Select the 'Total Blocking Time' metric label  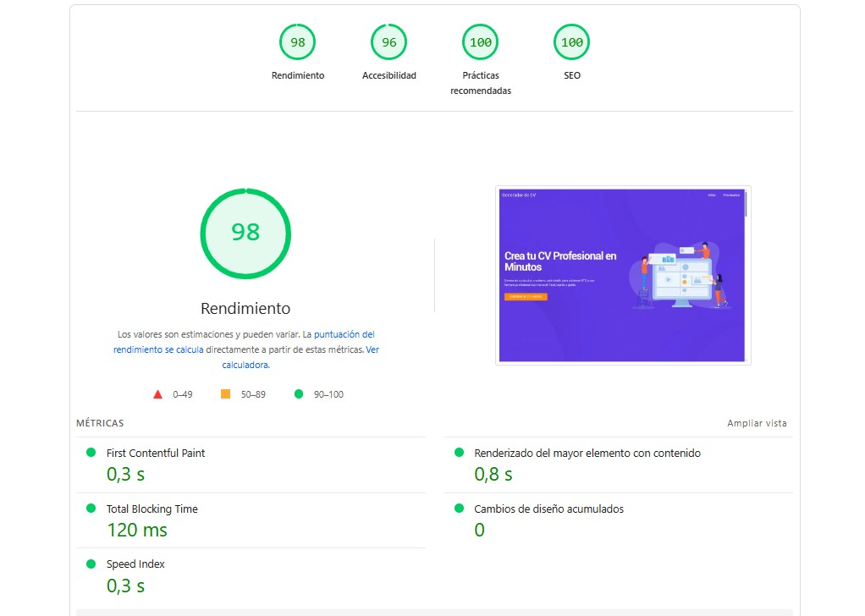pyautogui.click(x=152, y=509)
